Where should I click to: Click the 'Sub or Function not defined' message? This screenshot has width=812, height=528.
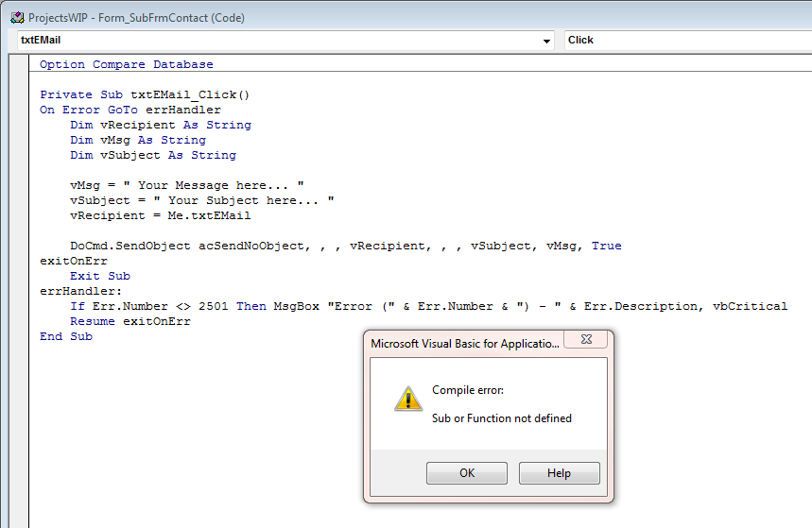coord(501,418)
